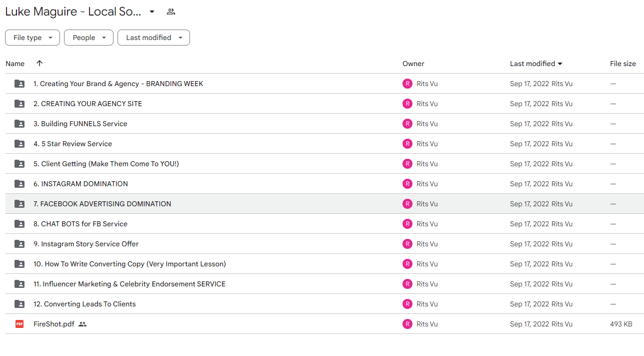Open Last modified column sort dropdown
This screenshot has width=644, height=356.
point(560,64)
